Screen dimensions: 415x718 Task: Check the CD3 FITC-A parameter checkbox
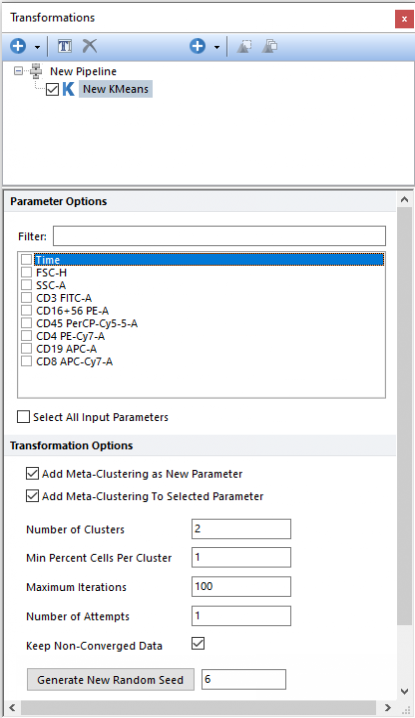[27, 298]
